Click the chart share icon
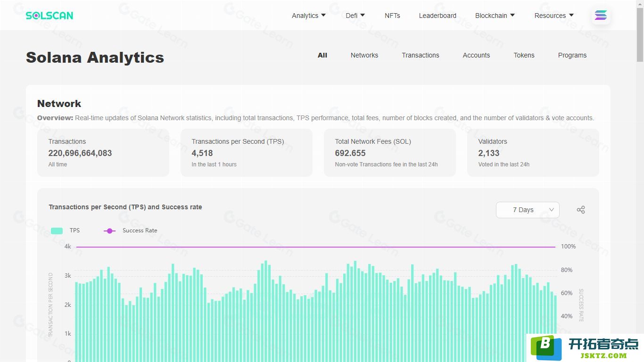 tap(581, 210)
